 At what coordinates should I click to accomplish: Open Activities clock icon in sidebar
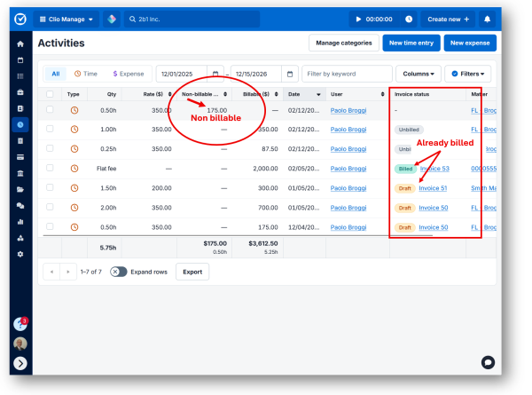tap(20, 124)
